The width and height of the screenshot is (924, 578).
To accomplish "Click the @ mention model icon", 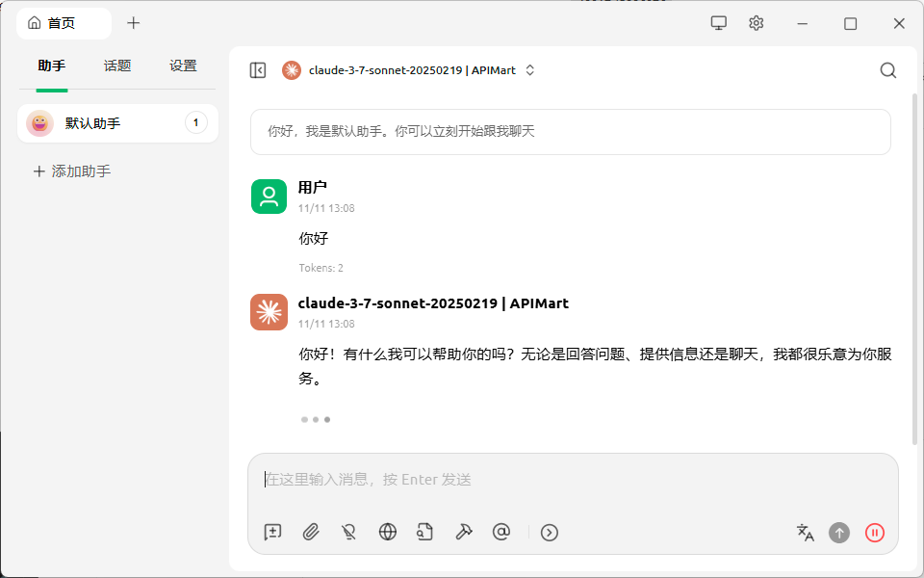I will coord(500,532).
